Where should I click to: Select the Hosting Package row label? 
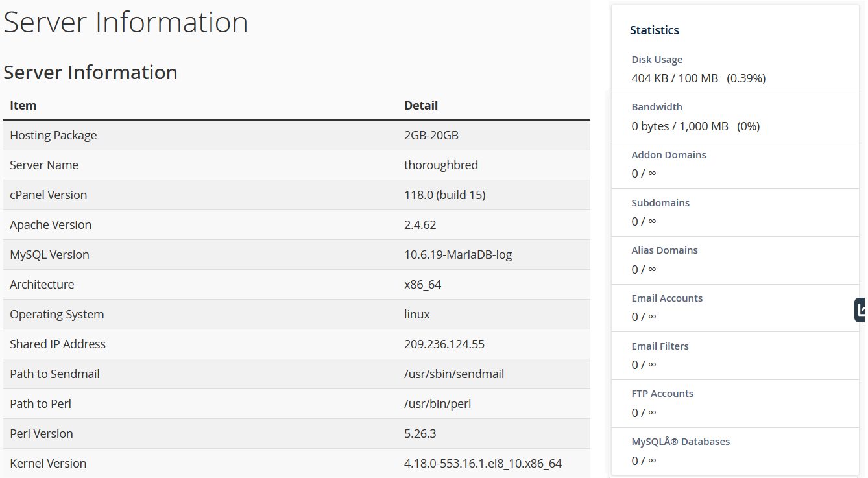pos(53,136)
